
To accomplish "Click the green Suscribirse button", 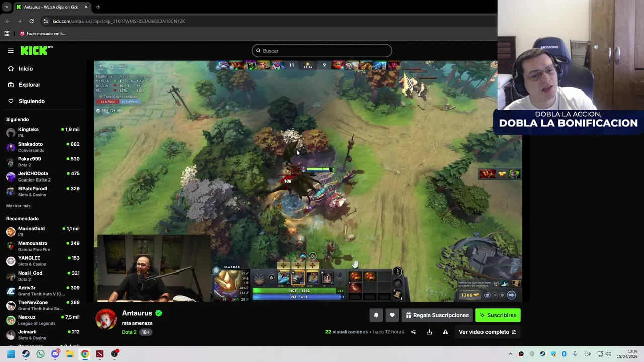I will tap(498, 315).
